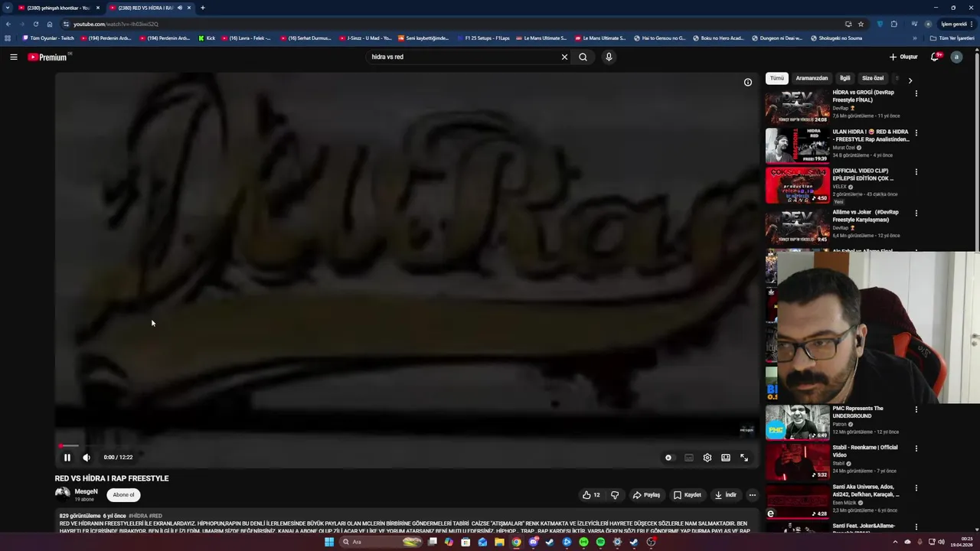The height and width of the screenshot is (551, 980).
Task: Clear the search box with X icon
Action: 564,57
